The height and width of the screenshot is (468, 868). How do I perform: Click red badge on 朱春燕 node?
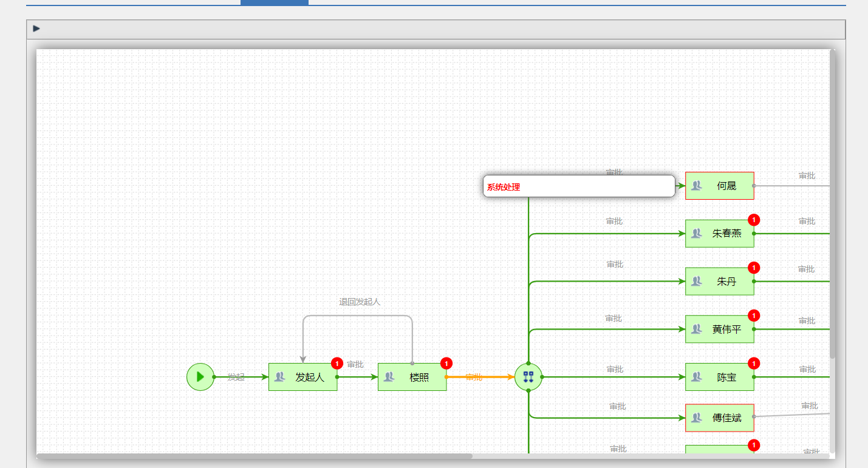point(754,220)
